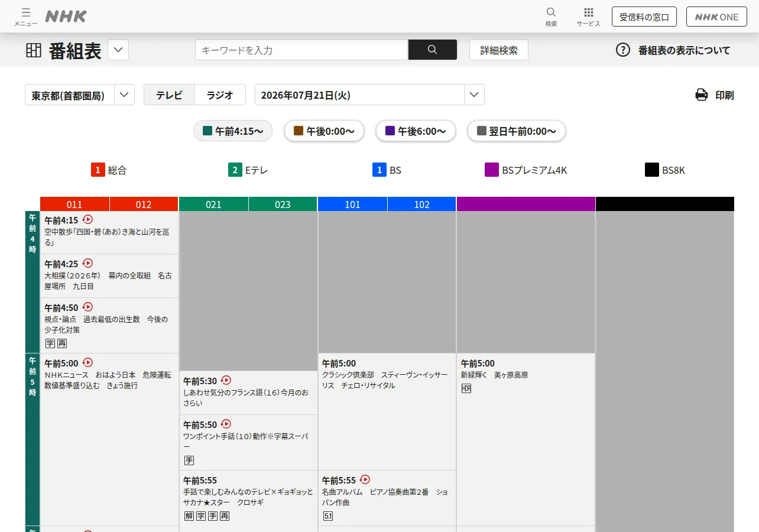
Task: Play icon next to 午前5:50 ワンポイント手話
Action: 226,424
